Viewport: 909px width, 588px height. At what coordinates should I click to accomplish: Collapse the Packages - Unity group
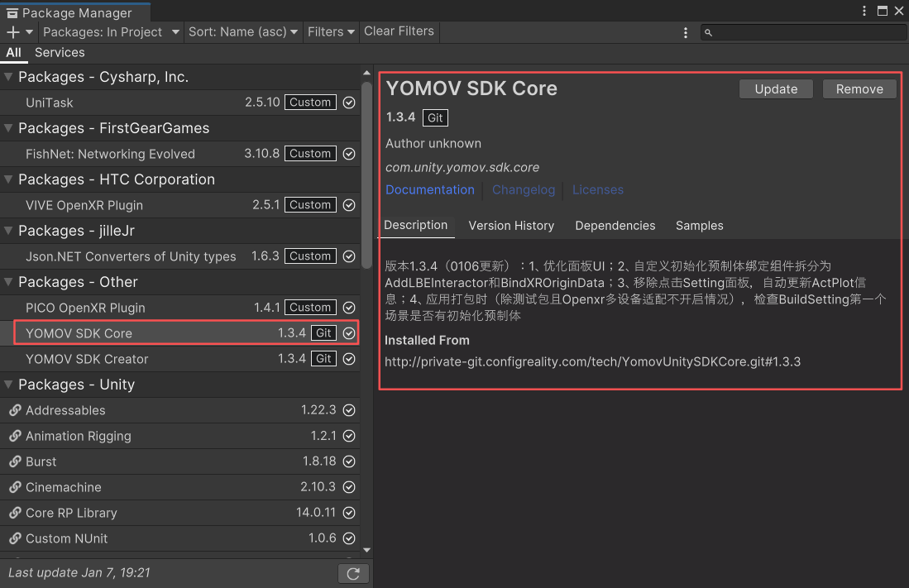[x=8, y=385]
